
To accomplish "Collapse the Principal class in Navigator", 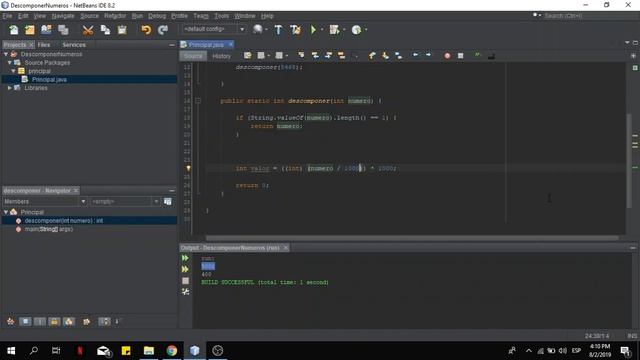I will tap(6, 212).
